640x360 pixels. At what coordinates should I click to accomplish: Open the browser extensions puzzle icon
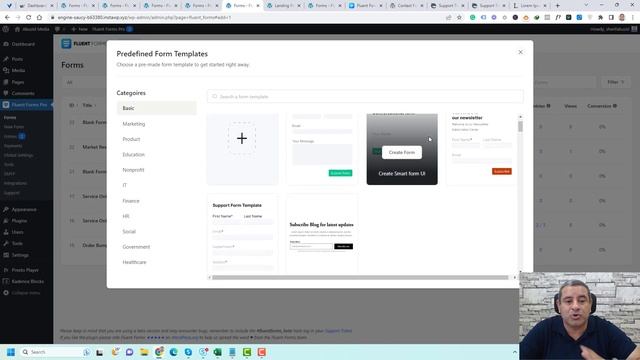(600, 18)
